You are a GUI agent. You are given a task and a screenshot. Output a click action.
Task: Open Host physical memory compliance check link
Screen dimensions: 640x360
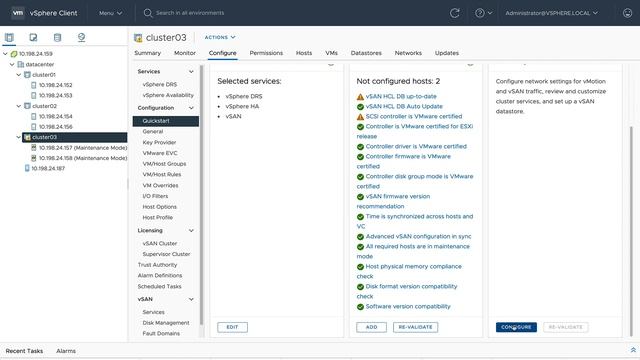409,271
